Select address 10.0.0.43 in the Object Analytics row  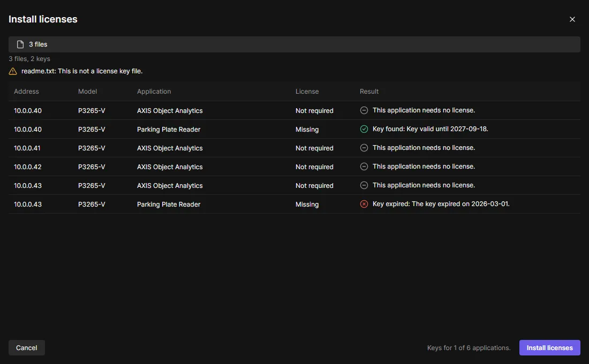pyautogui.click(x=28, y=186)
